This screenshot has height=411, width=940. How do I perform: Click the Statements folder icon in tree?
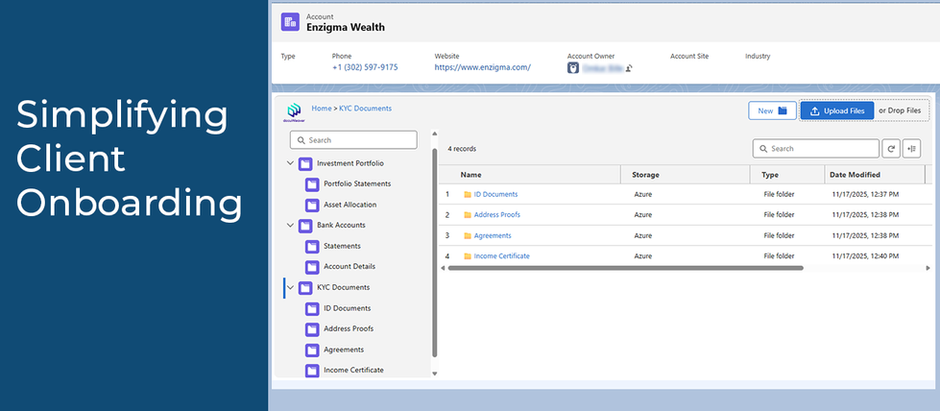(312, 246)
